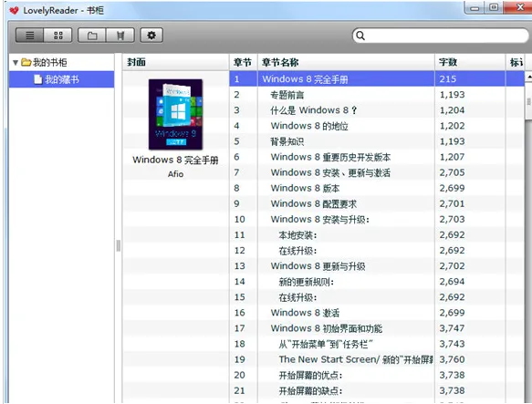Minimize the LovelyReader window
This screenshot has width=532, height=404.
(x=475, y=8)
